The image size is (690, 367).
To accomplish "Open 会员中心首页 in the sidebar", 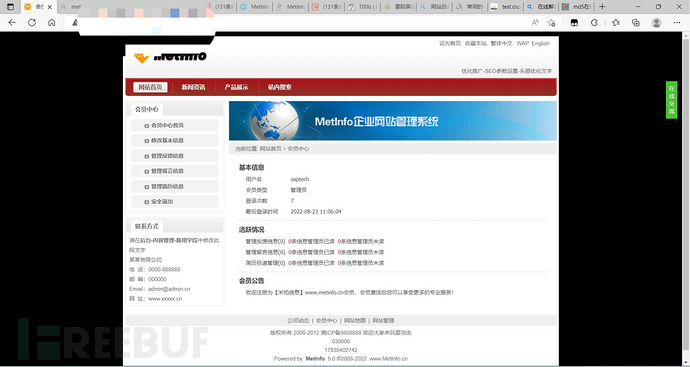I will pos(174,125).
